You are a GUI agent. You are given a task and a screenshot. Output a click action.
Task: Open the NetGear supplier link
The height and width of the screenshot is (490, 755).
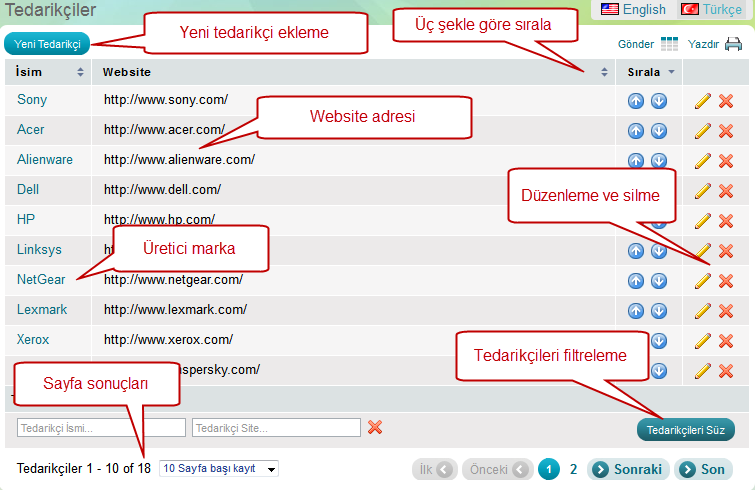(x=41, y=280)
